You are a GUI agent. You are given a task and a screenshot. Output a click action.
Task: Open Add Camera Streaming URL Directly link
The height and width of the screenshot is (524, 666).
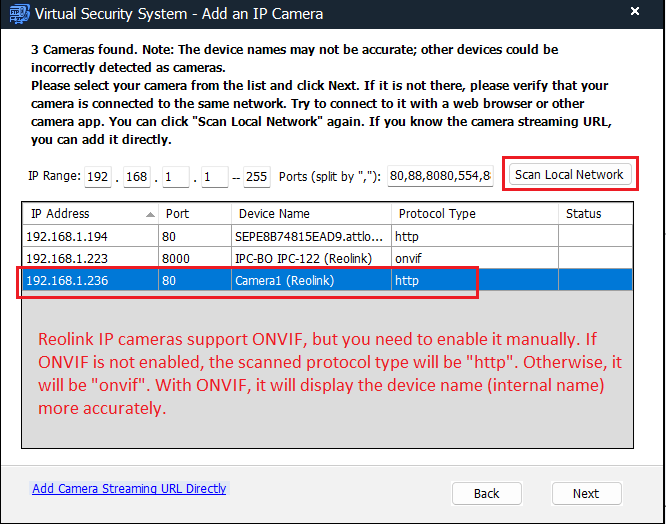[x=129, y=489]
